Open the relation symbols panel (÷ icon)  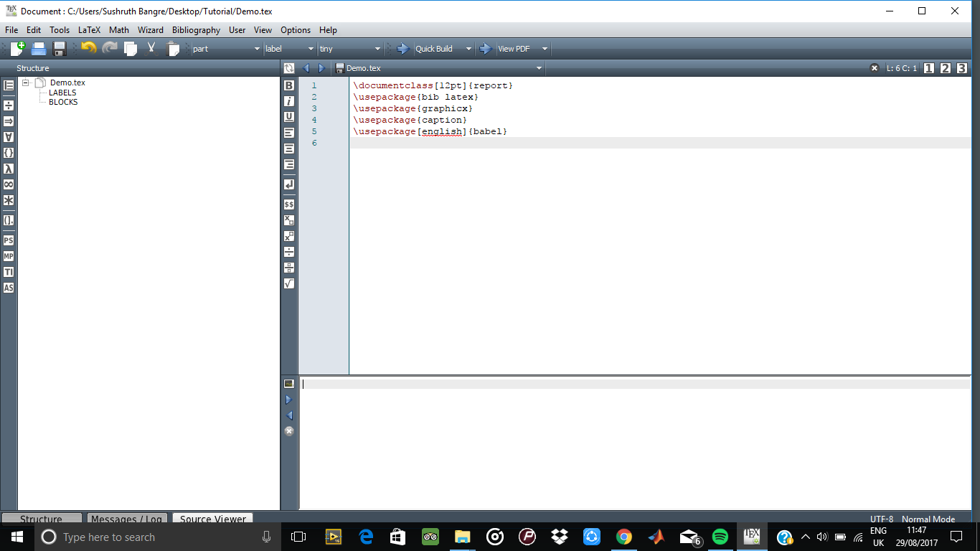coord(9,105)
